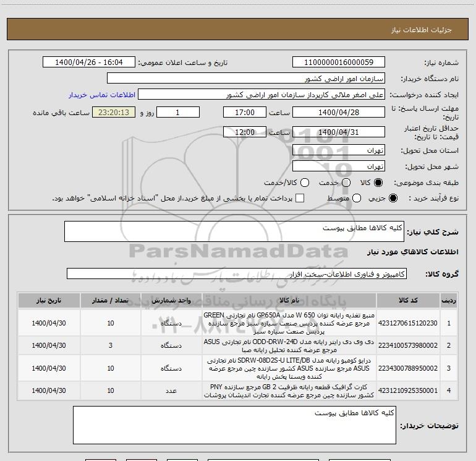
Task: Click quantity 3 in the DVD writer row
Action: tap(111, 345)
